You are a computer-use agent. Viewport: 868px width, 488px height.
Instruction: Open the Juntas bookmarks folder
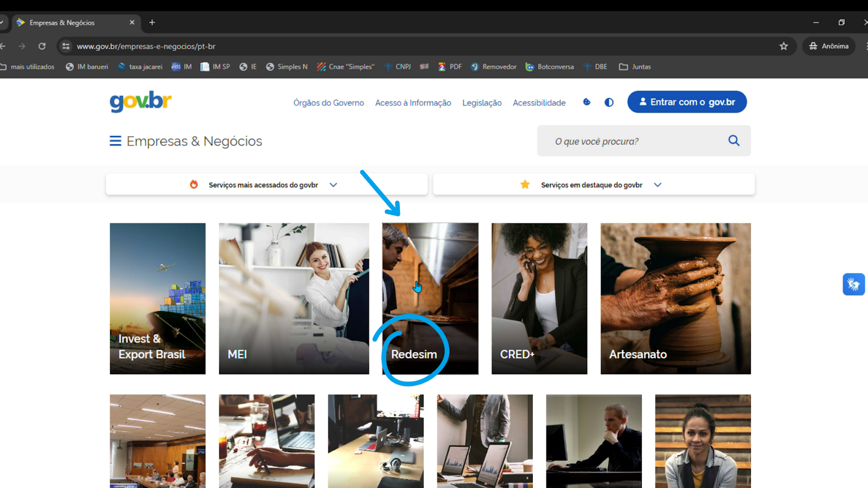pyautogui.click(x=635, y=67)
